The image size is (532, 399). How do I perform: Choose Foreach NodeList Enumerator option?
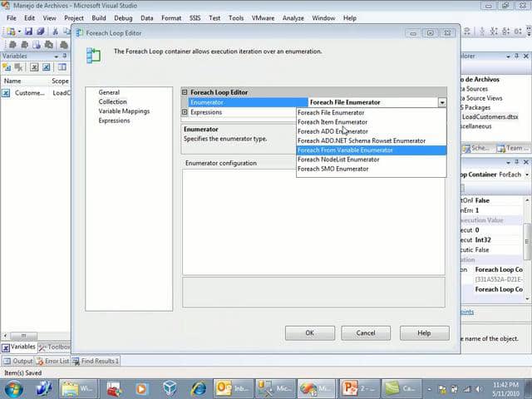(x=372, y=160)
